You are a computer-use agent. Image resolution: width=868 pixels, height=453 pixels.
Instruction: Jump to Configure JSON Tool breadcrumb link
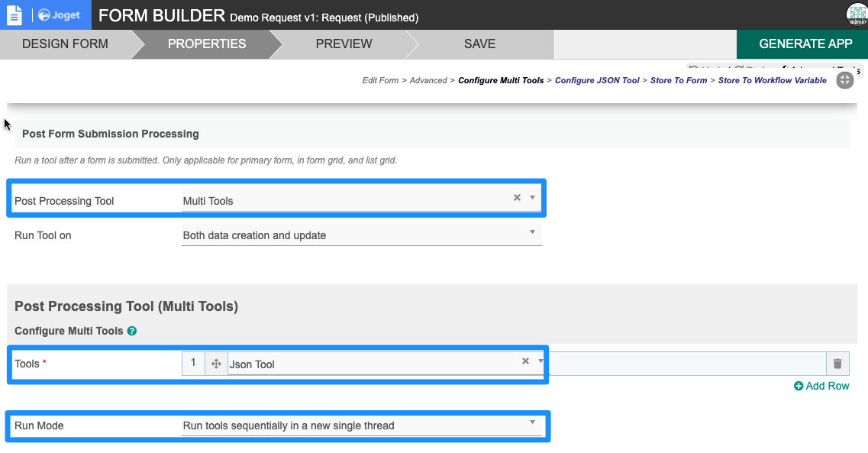597,80
